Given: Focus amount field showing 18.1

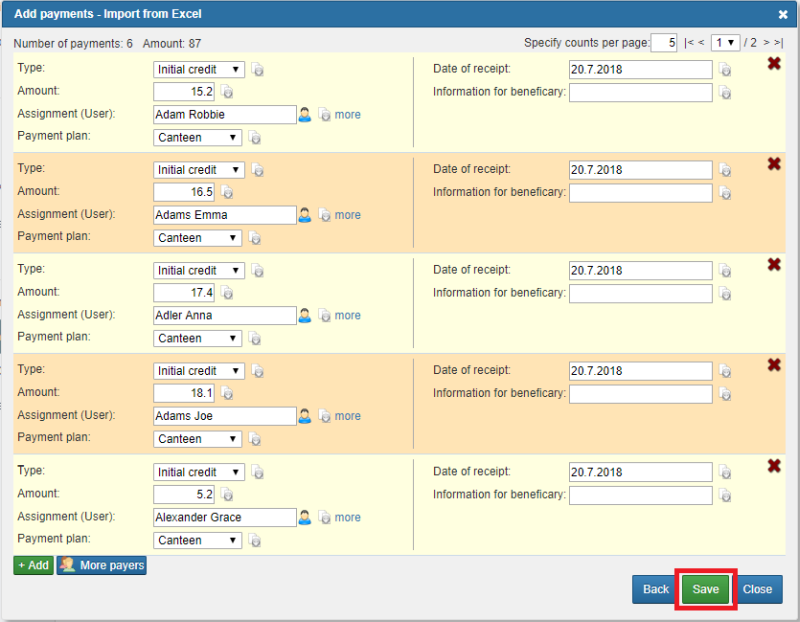Looking at the screenshot, I should [x=184, y=393].
